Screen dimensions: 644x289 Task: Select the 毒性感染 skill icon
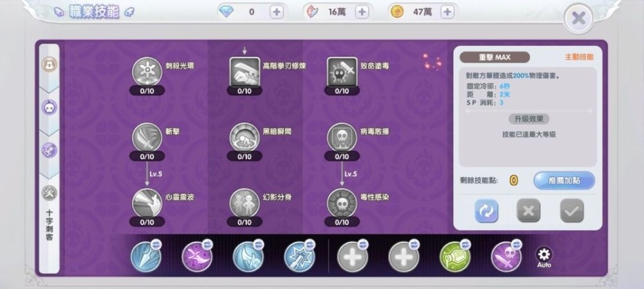pos(342,203)
